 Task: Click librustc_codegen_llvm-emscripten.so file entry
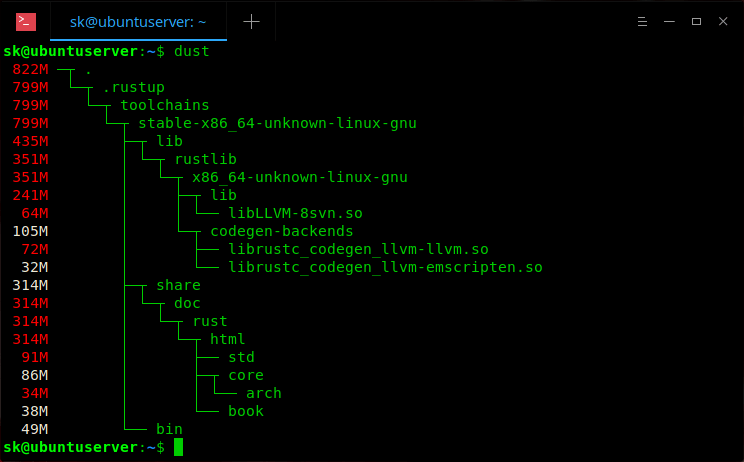pos(385,267)
